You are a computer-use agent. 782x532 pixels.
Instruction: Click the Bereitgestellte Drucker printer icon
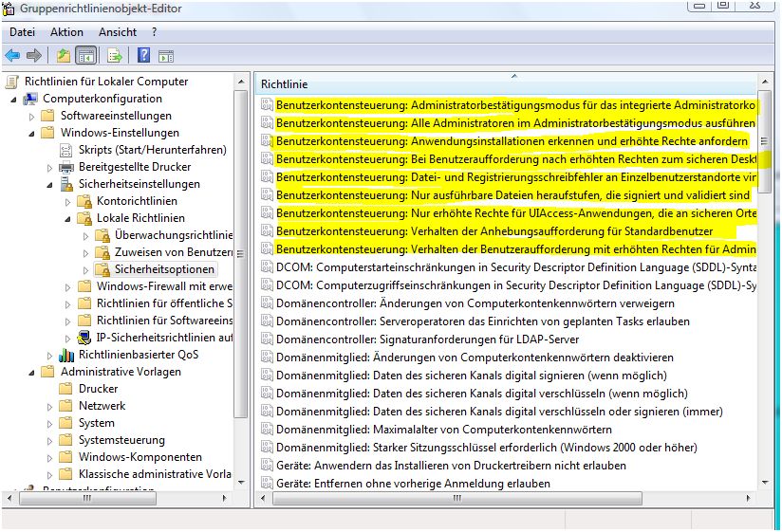[65, 167]
